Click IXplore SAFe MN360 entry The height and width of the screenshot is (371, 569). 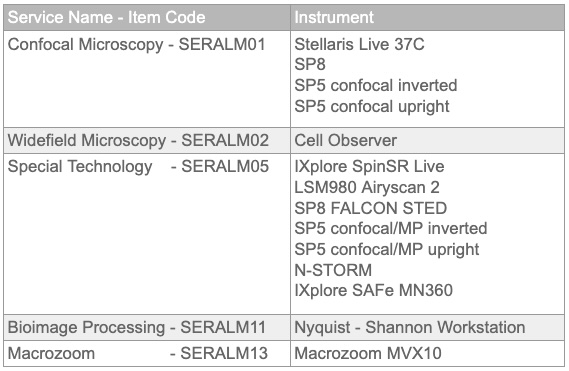coord(373,290)
